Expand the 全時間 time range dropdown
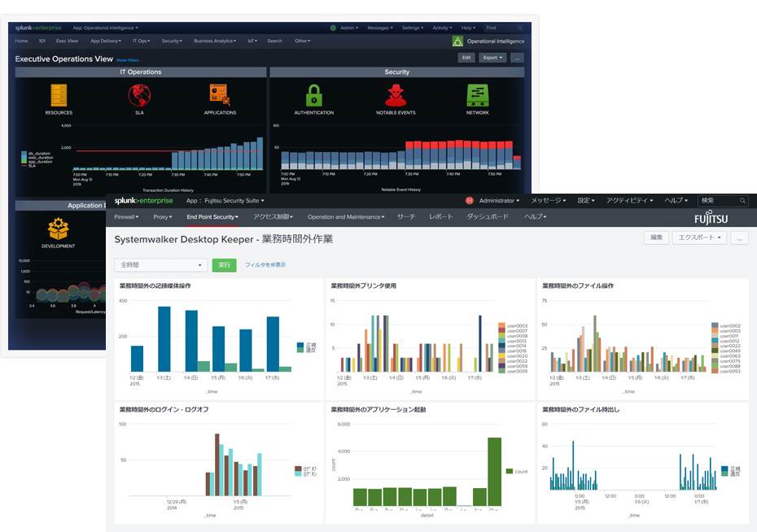Viewport: 757px width, 532px height. [162, 265]
